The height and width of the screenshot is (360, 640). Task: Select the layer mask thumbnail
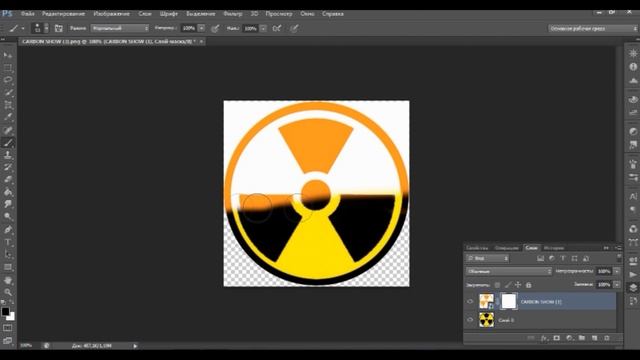[509, 302]
